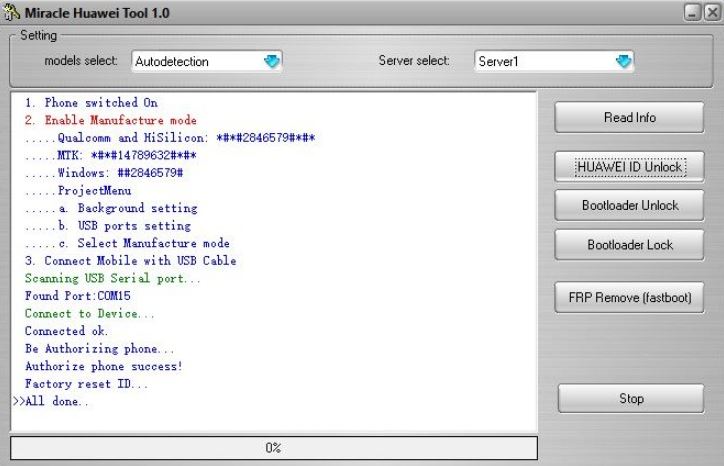Click the window title 'Miracle Huawei Tool 1.0'
Image resolution: width=724 pixels, height=466 pixels.
(x=97, y=13)
